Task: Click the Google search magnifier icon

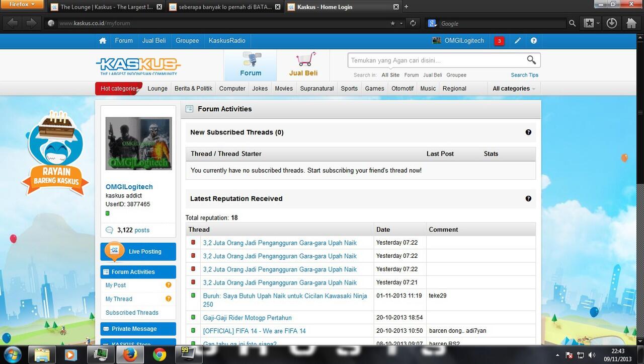Action: tap(572, 23)
